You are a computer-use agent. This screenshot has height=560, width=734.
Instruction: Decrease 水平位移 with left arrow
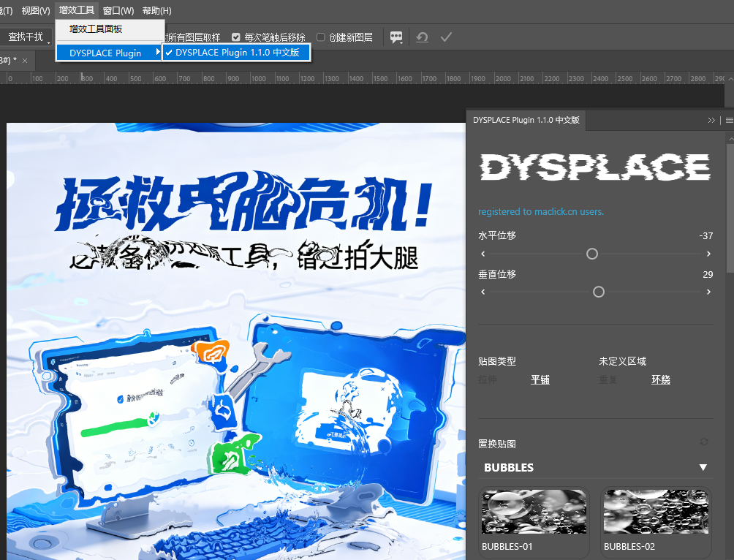point(483,254)
